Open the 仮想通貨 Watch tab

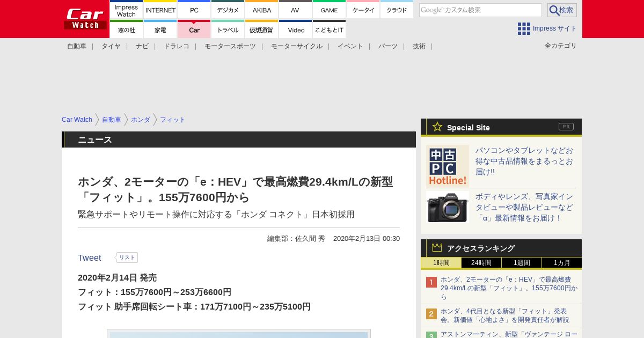point(262,30)
